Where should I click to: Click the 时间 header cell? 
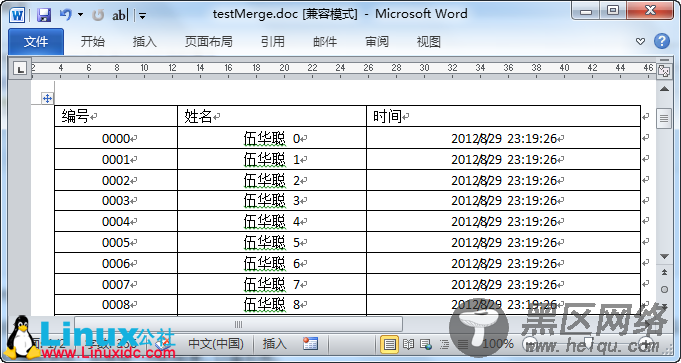tap(503, 116)
